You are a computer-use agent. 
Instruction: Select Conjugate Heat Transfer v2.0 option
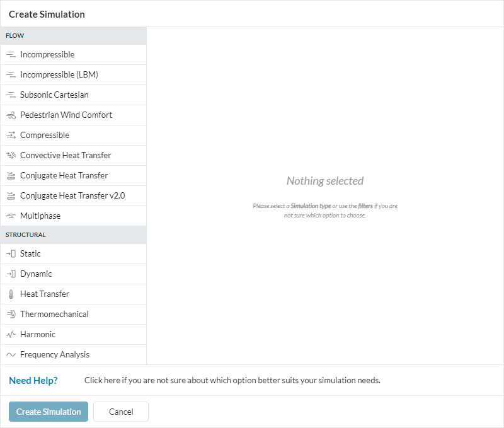pyautogui.click(x=72, y=196)
